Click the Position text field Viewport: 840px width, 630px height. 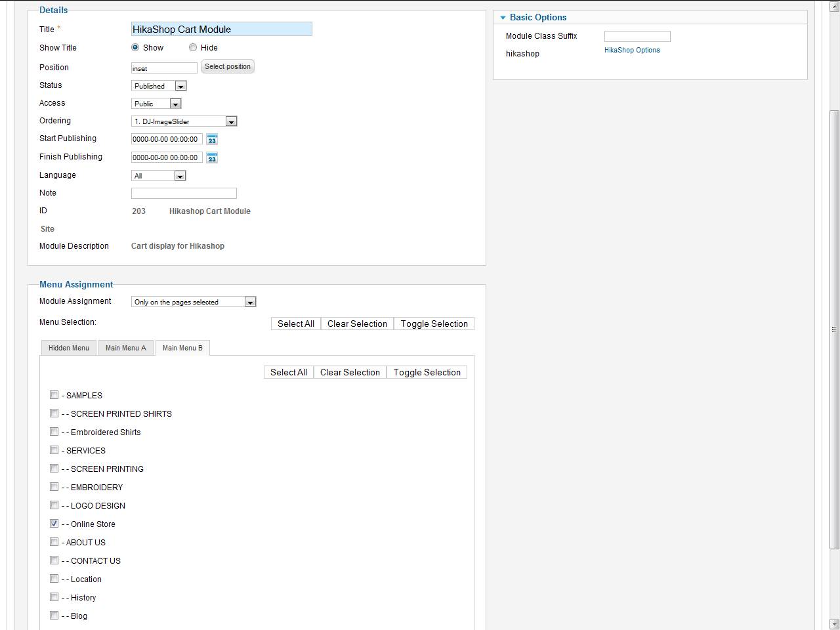click(164, 68)
